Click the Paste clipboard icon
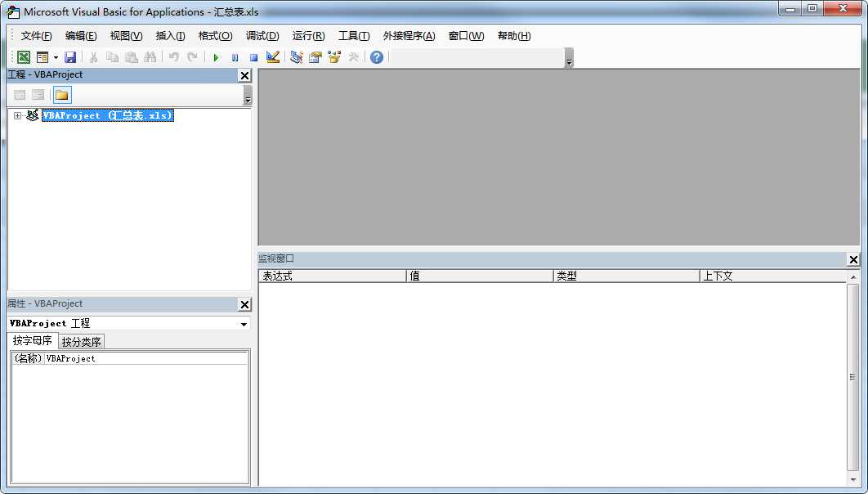Screen dimensions: 868x494 132,57
